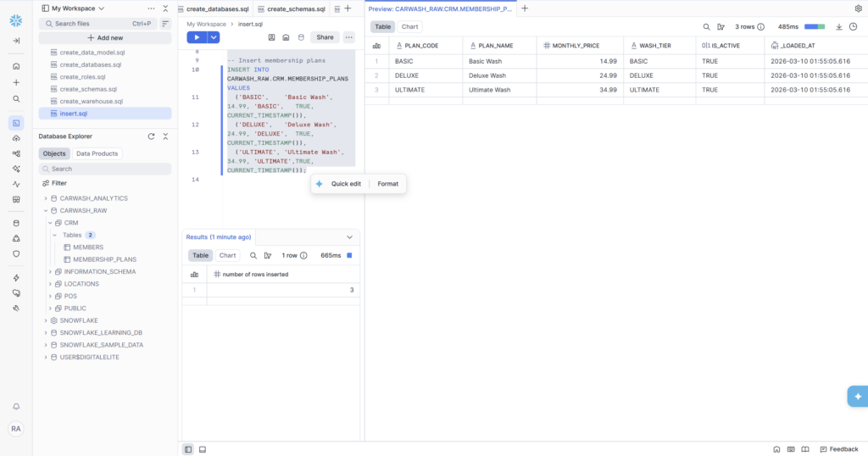Open the run options dropdown arrow
Image resolution: width=868 pixels, height=456 pixels.
(214, 37)
